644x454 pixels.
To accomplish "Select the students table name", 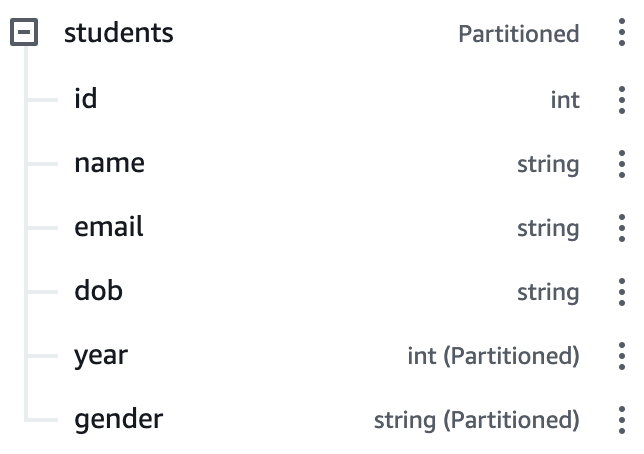I will tap(118, 33).
